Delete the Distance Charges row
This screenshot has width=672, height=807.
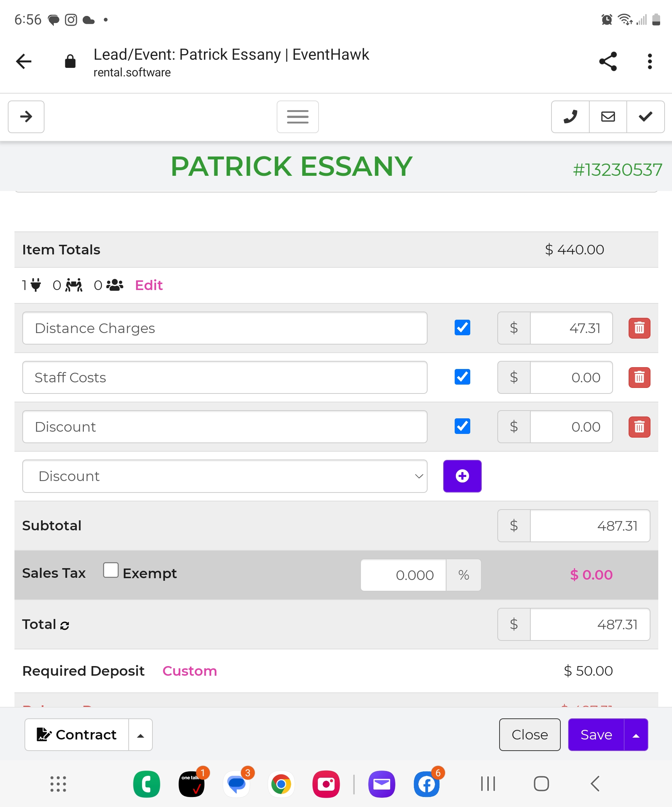[x=639, y=328]
